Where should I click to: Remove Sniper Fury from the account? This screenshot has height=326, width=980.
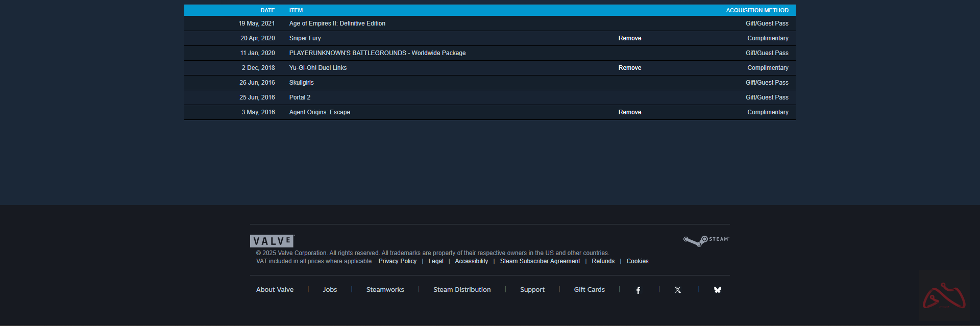tap(629, 38)
